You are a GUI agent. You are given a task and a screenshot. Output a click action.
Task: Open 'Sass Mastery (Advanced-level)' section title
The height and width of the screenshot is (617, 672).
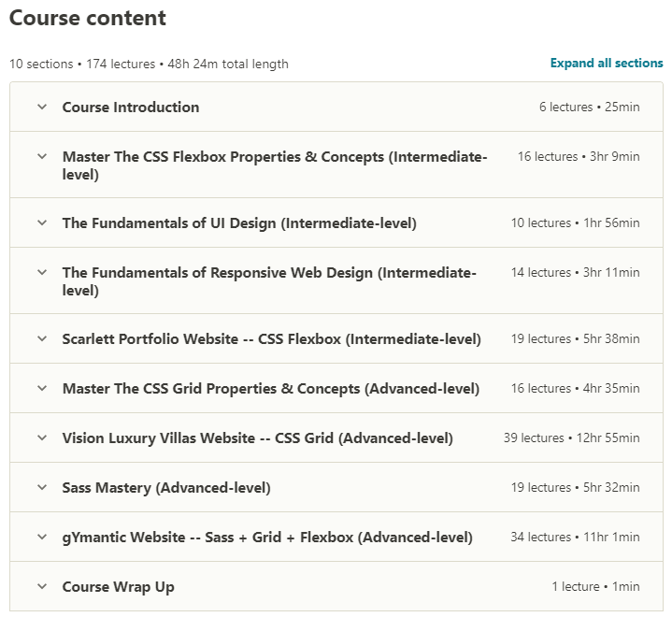166,488
